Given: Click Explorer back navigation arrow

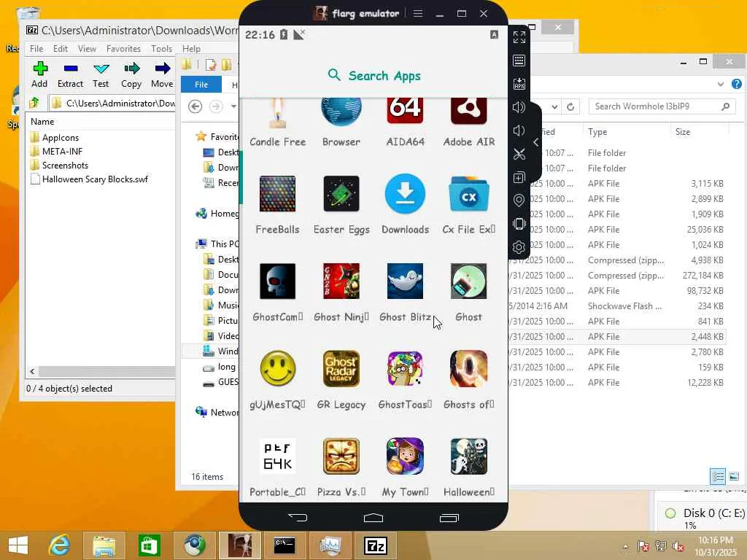Looking at the screenshot, I should click(195, 106).
